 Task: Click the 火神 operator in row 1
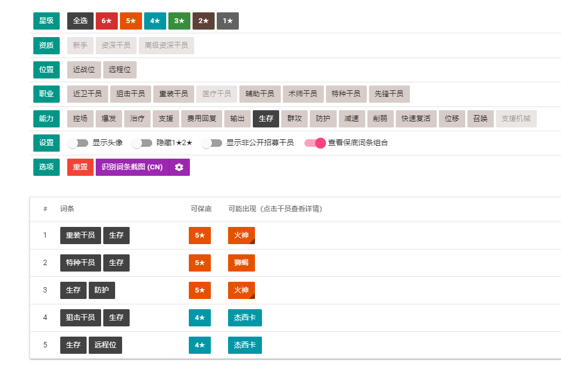[x=241, y=235]
